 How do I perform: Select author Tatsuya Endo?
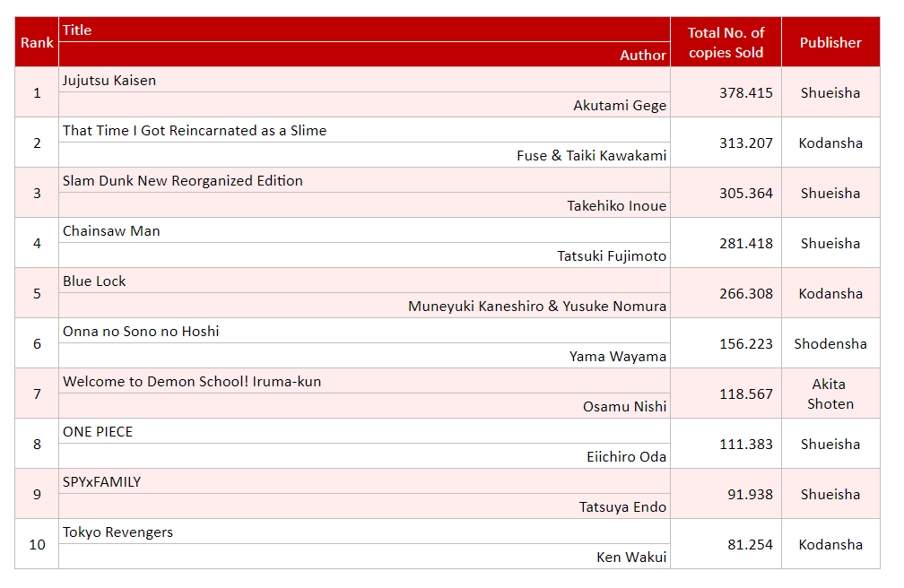pyautogui.click(x=622, y=506)
